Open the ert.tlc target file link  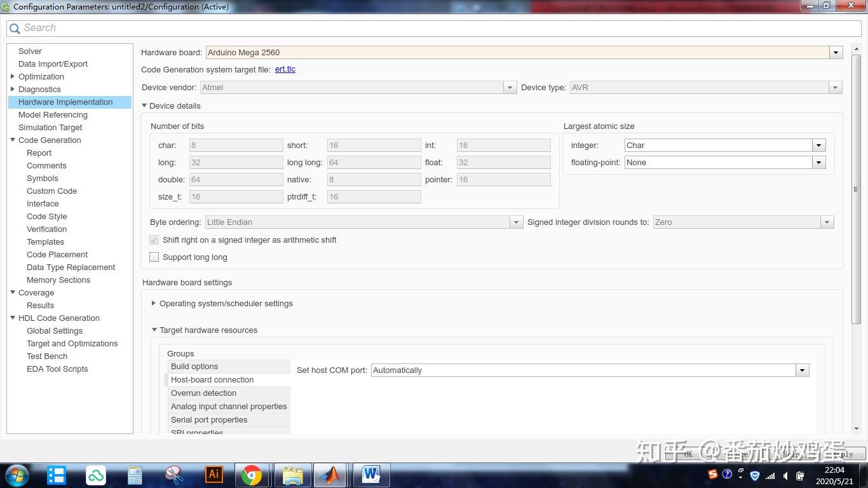pyautogui.click(x=285, y=69)
